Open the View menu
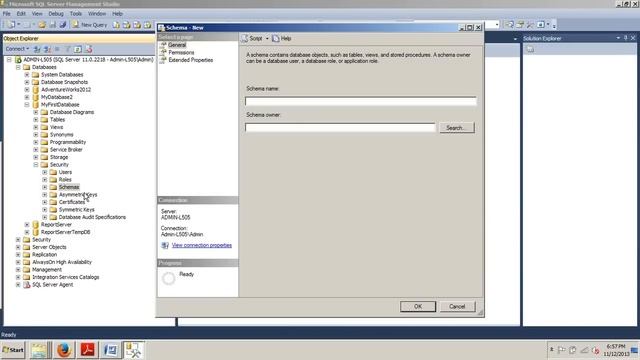Screen dimensions: 640x360 37,13
